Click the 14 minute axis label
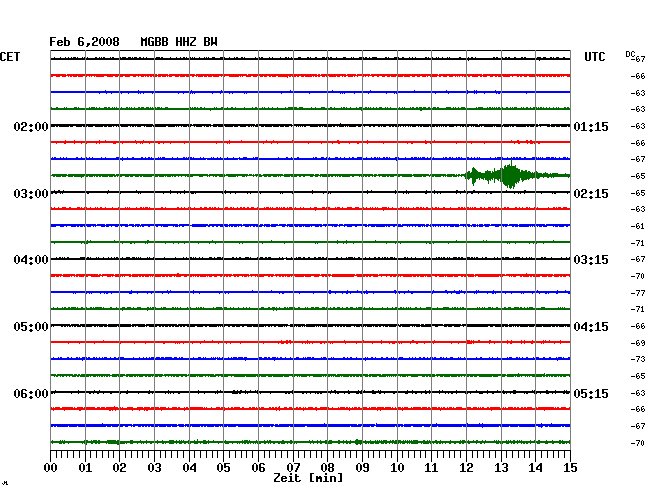The height and width of the screenshot is (494, 650). [535, 467]
